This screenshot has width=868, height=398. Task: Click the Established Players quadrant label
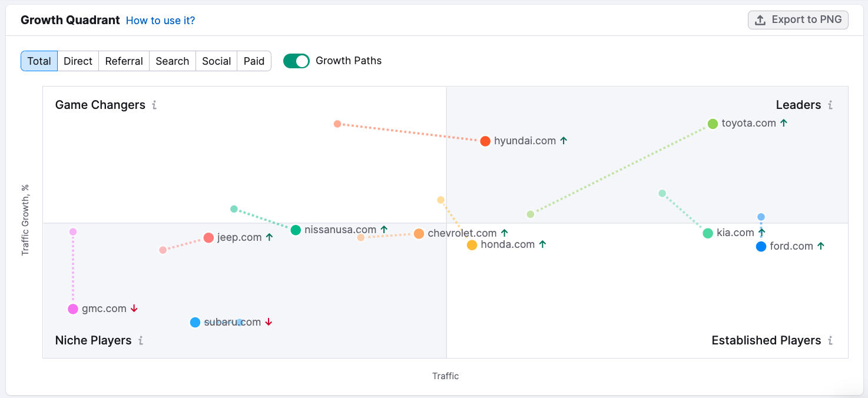[x=766, y=341]
